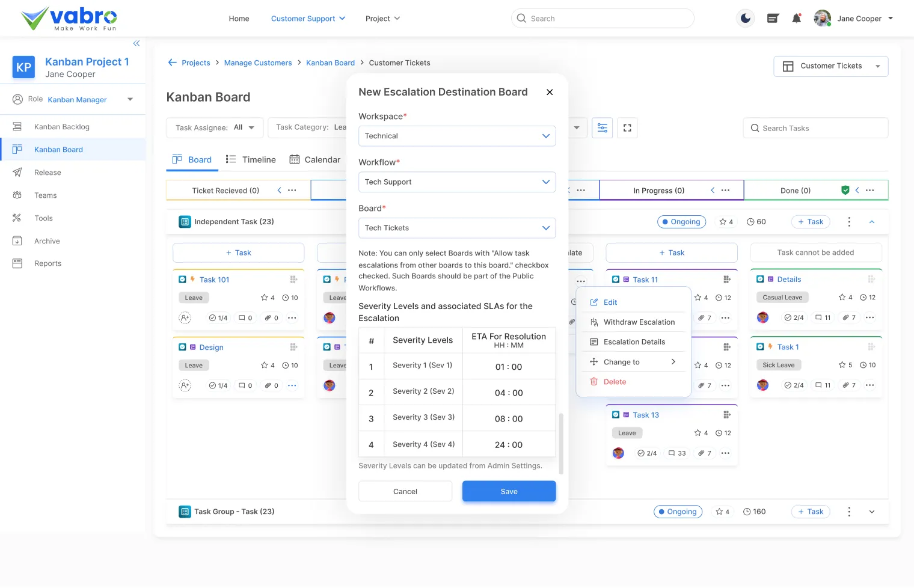Toggle dark mode moon icon
Image resolution: width=914 pixels, height=588 pixels.
click(746, 19)
